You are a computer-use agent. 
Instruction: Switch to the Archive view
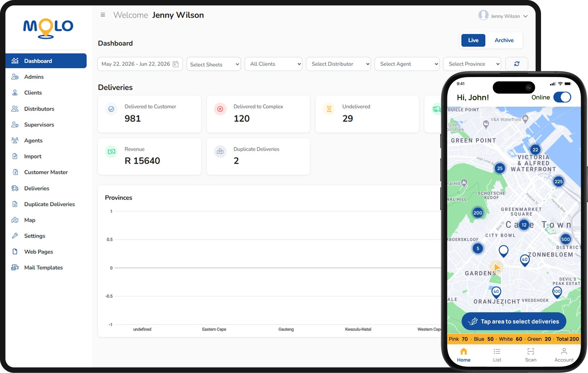tap(504, 40)
